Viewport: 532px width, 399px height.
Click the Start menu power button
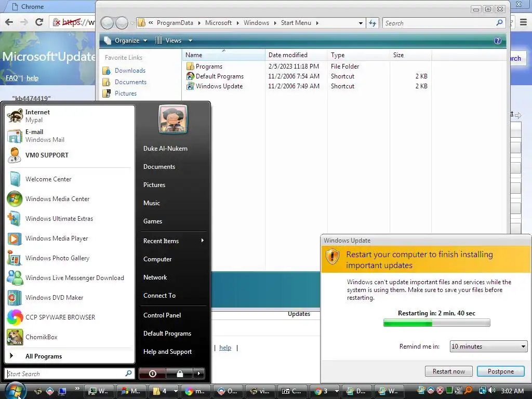click(x=152, y=374)
